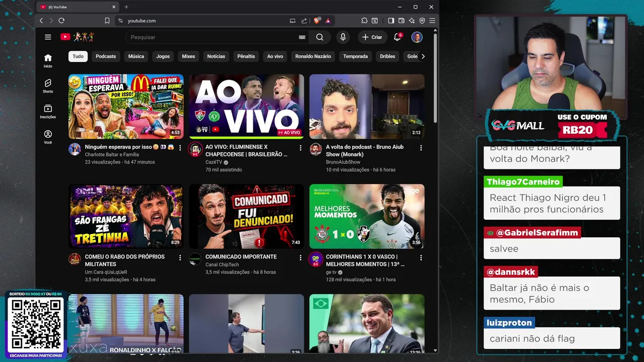Play the Corinthians 1x0 Vasco thumbnail

(367, 216)
